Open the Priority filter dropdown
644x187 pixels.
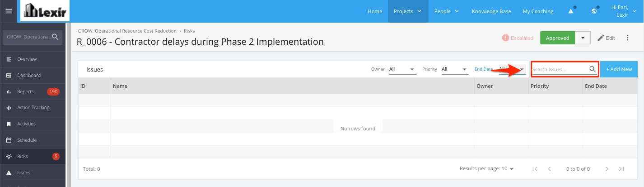pos(455,69)
